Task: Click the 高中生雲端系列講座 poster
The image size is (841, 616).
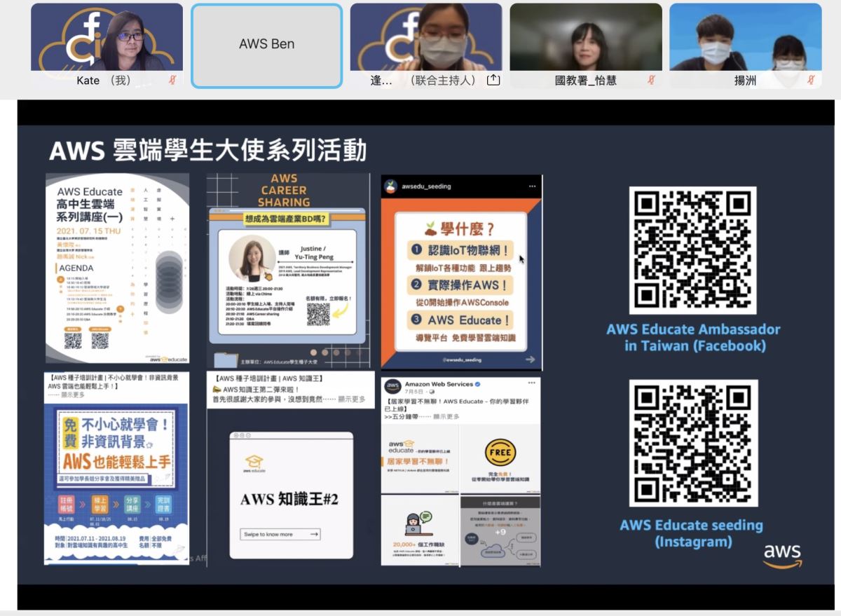Action: 117,268
